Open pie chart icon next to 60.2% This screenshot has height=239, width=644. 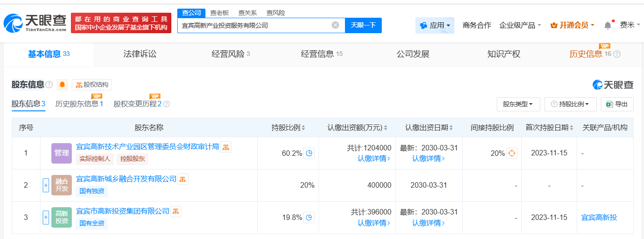(309, 153)
